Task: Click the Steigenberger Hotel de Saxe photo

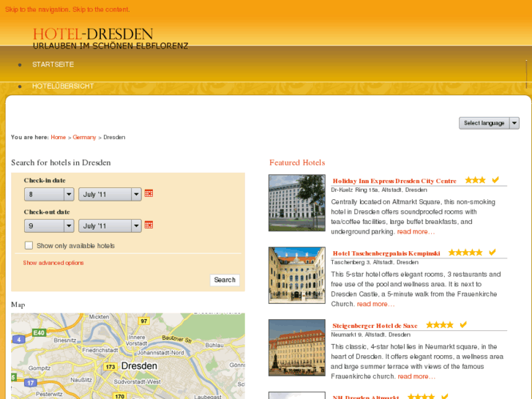Action: pos(297,347)
